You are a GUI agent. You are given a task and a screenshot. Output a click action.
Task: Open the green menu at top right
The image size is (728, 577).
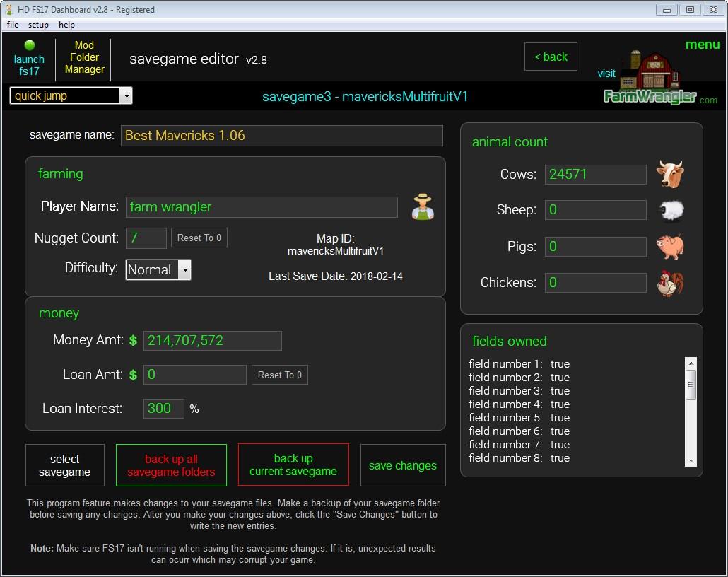coord(702,45)
